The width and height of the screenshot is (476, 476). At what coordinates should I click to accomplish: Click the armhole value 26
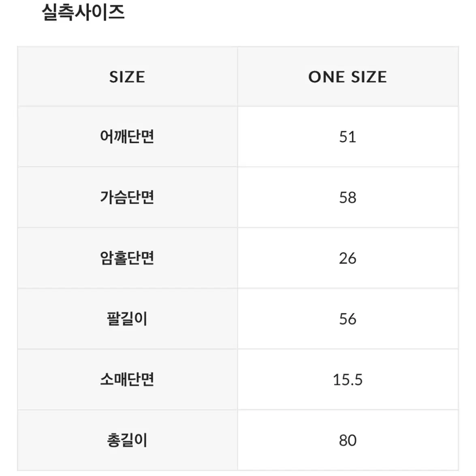[x=348, y=258]
